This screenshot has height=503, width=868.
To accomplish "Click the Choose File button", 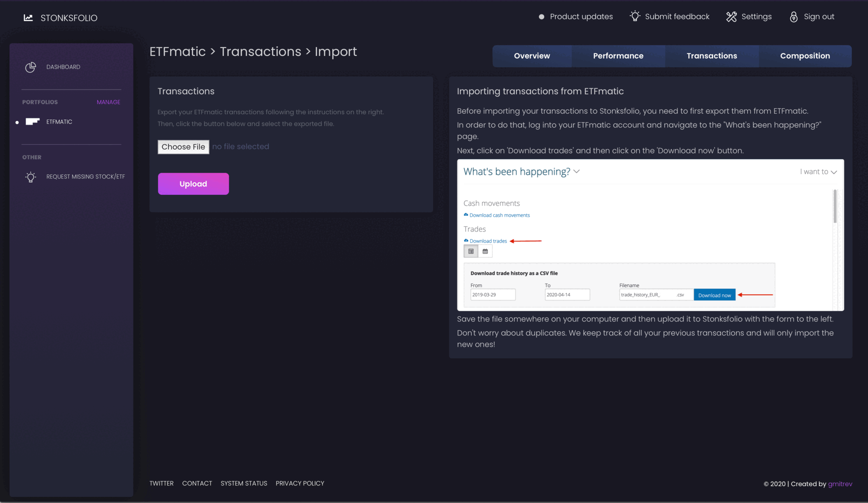I will coord(183,147).
